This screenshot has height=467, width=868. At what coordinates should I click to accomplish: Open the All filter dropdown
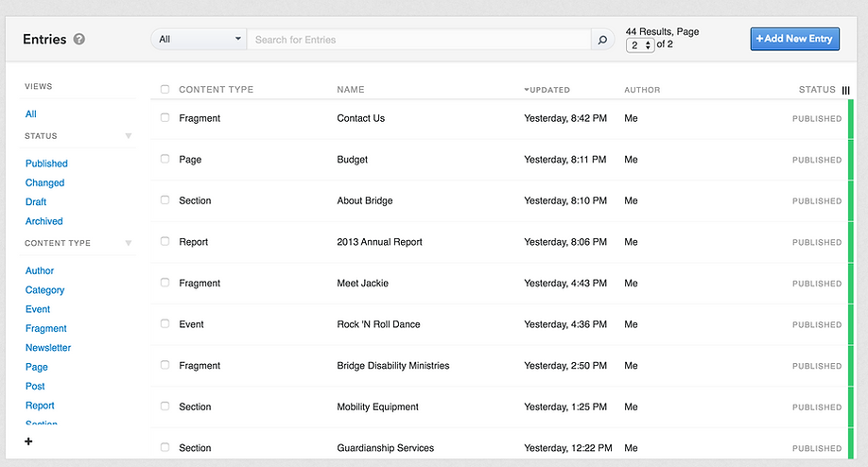click(x=199, y=40)
